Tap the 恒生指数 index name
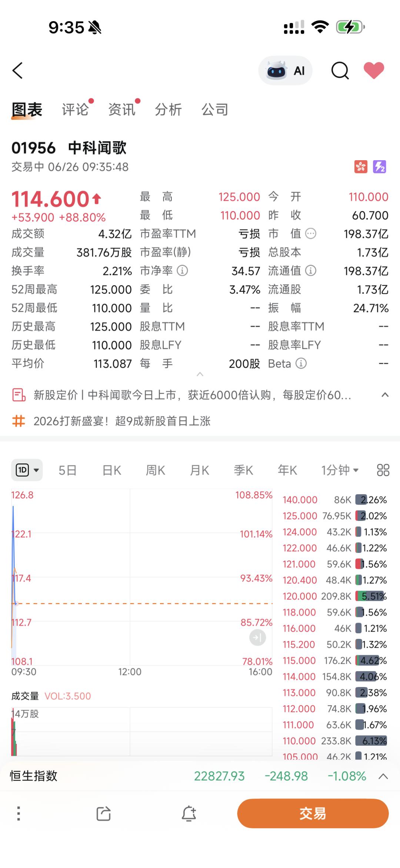 point(34,776)
